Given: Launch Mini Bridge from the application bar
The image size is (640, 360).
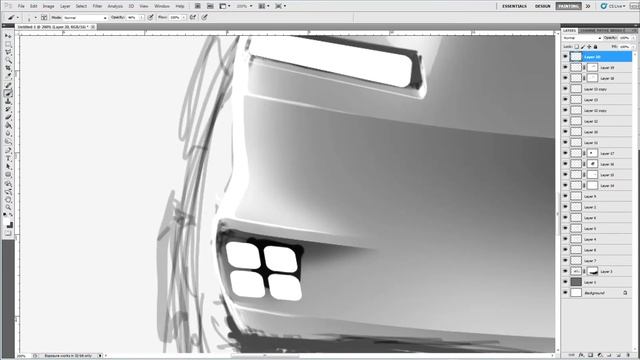Looking at the screenshot, I should click(210, 6).
